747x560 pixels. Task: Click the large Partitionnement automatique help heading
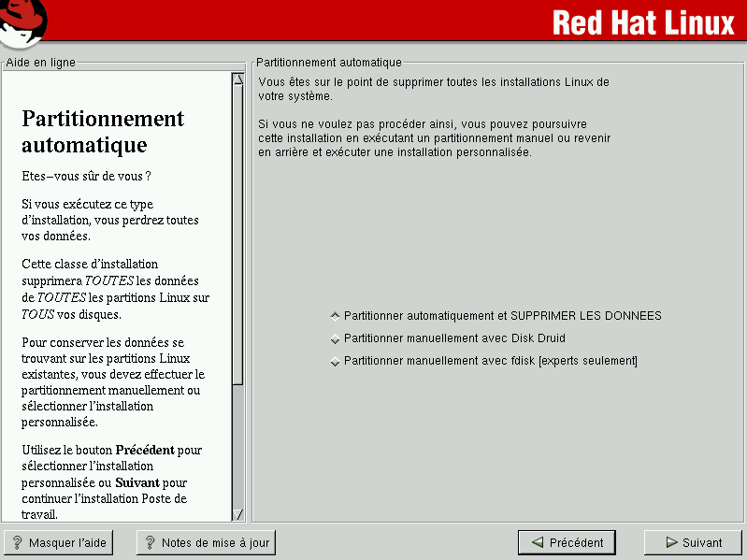click(103, 132)
